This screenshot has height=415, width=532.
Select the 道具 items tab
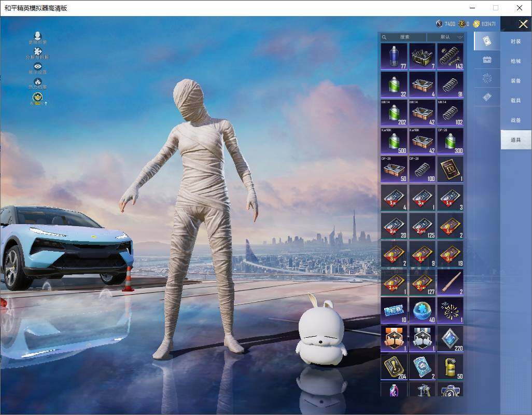[x=516, y=140]
